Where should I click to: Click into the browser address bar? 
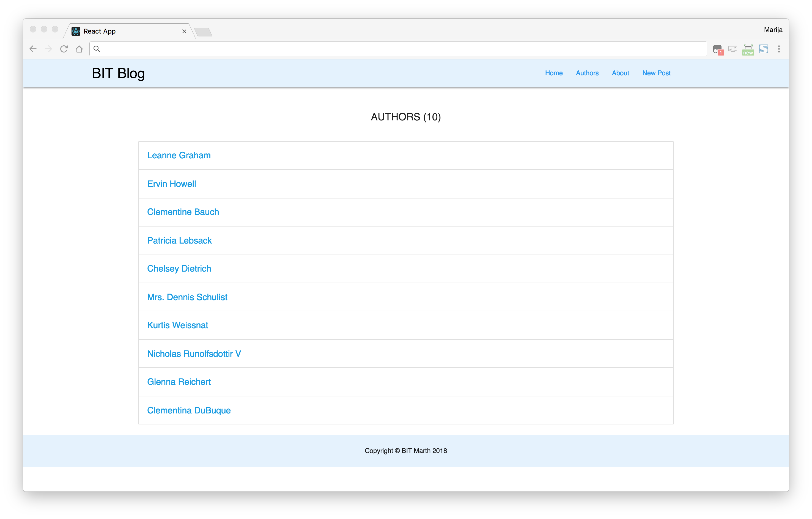[398, 49]
